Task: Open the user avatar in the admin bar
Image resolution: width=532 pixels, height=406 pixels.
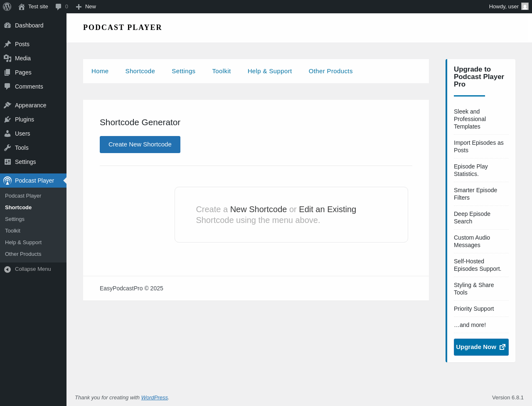Action: point(525,6)
